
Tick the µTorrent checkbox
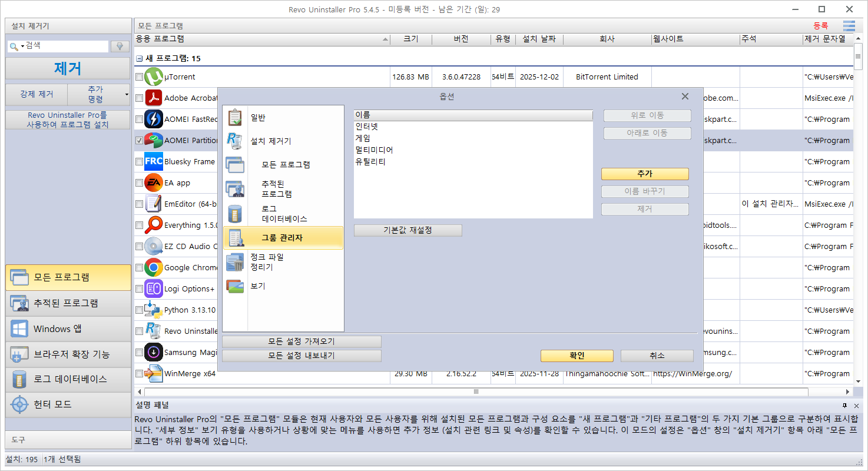coord(139,77)
